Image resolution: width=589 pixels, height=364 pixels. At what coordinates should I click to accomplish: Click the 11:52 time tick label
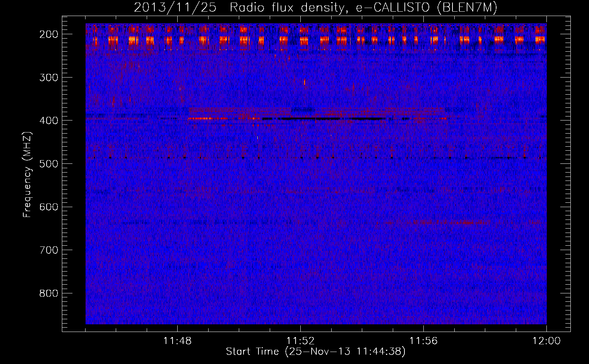pos(301,341)
